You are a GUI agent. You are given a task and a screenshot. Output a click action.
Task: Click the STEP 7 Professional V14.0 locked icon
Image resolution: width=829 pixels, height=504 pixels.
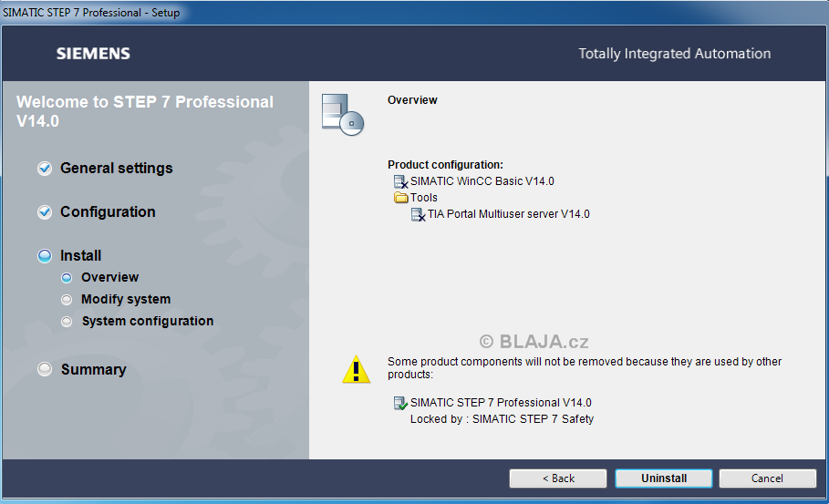400,403
